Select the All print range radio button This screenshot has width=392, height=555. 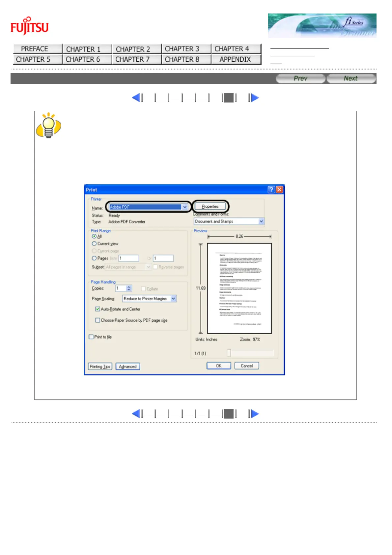94,236
